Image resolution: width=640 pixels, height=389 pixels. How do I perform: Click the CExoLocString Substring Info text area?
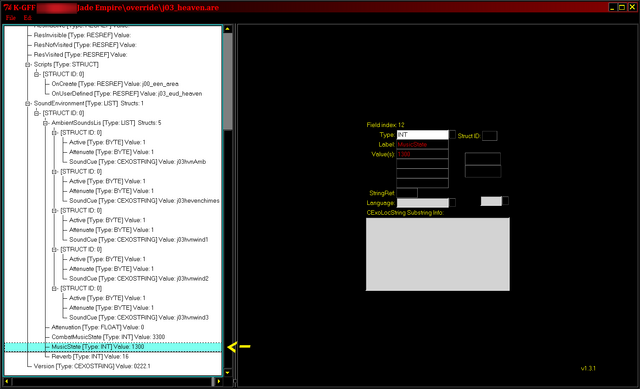pyautogui.click(x=438, y=254)
